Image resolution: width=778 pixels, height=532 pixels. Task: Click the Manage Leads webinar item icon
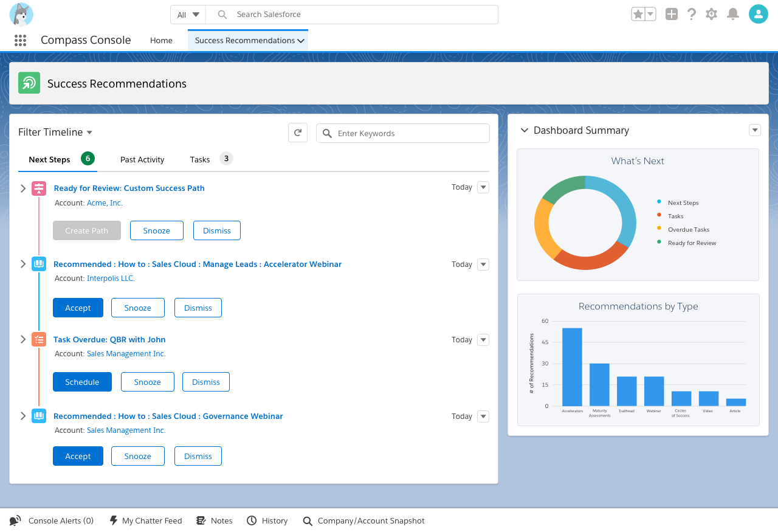(39, 264)
